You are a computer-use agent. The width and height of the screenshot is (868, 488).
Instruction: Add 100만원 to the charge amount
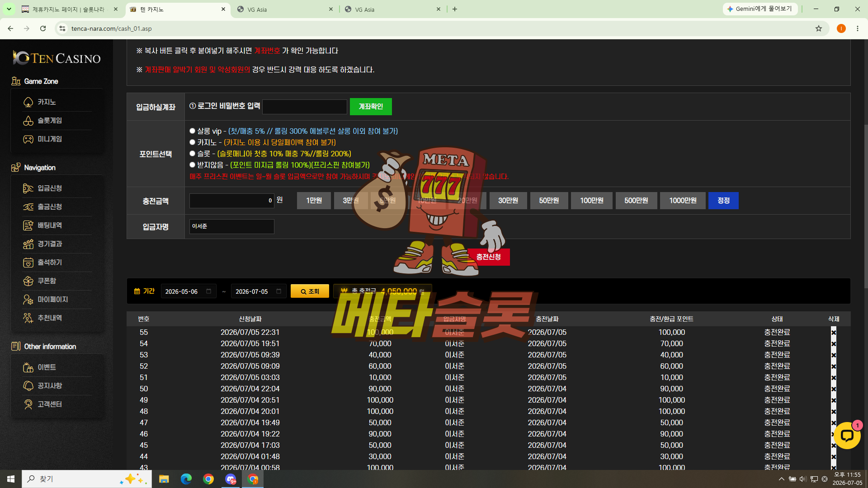tap(592, 201)
